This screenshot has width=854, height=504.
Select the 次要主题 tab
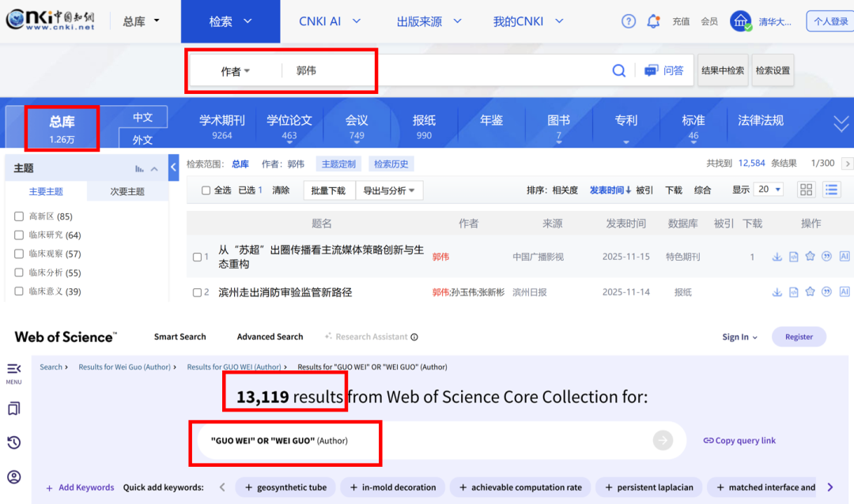pos(127,191)
